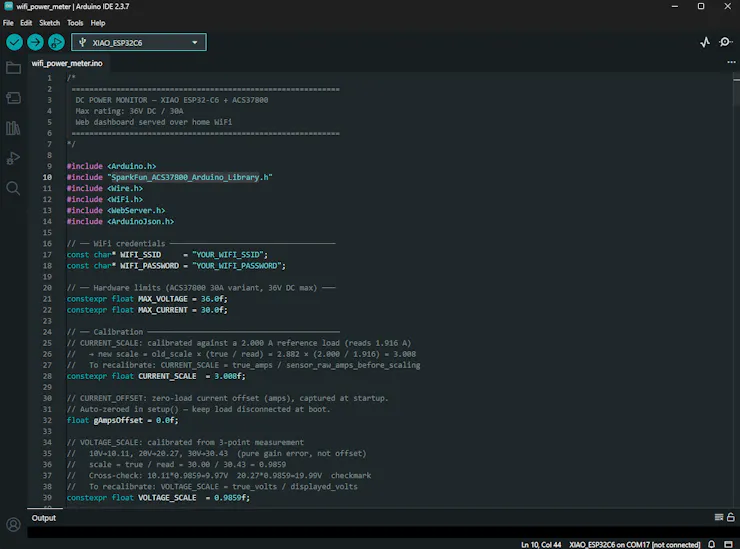Image resolution: width=740 pixels, height=549 pixels.
Task: Select the wifi_power_meter.ino tab
Action: click(x=67, y=63)
